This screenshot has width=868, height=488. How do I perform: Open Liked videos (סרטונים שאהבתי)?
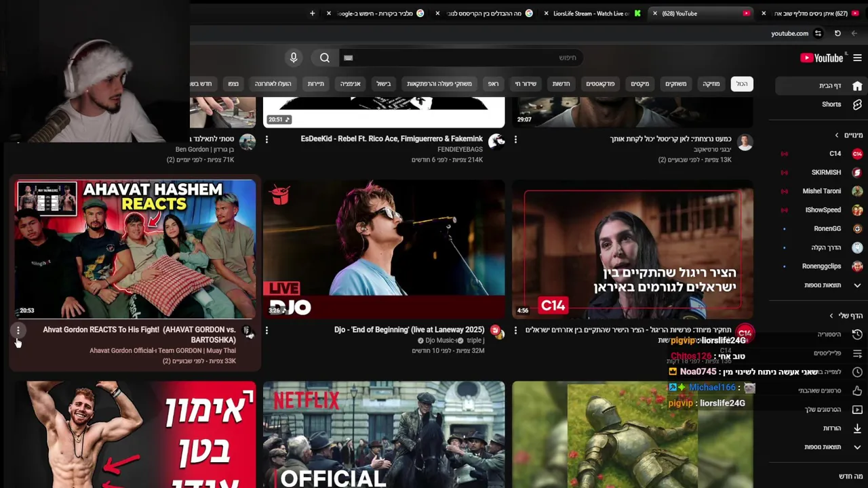click(818, 390)
